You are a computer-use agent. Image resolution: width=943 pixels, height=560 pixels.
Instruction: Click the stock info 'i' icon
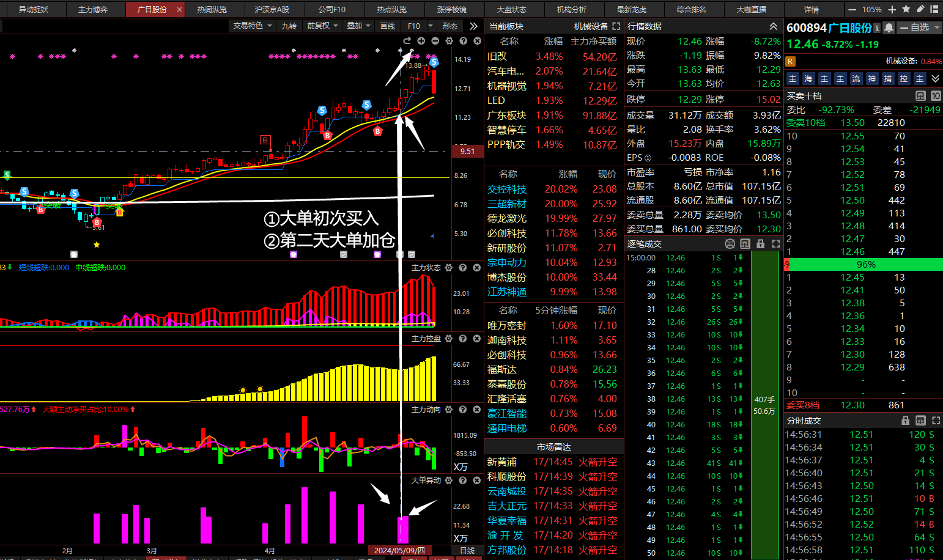877,28
